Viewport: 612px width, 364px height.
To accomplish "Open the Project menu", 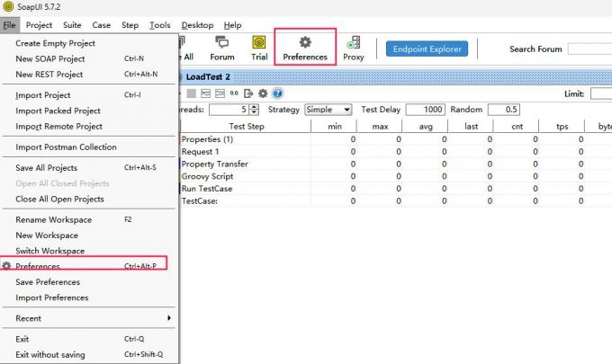I will click(39, 25).
